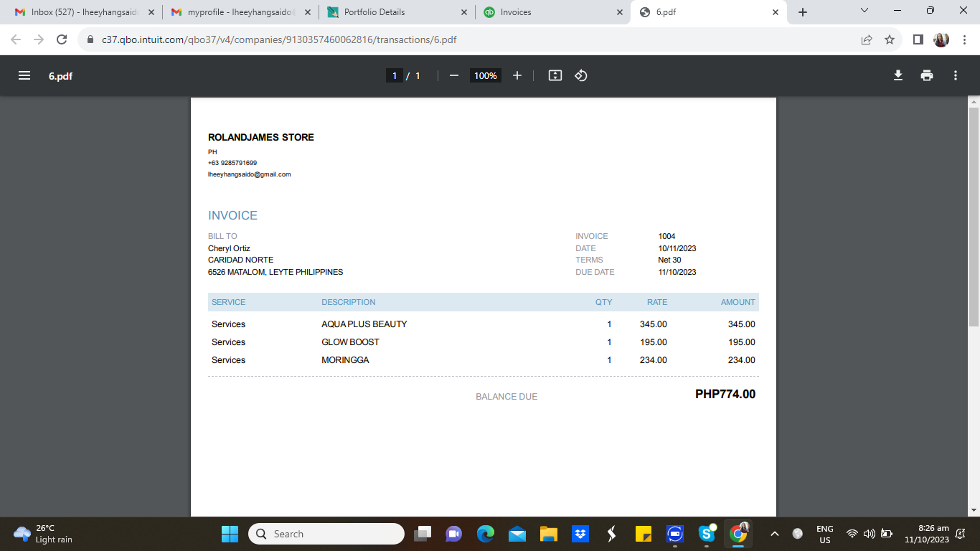Click the email lheeyhangsaido@gmail.com in invoice
The width and height of the screenshot is (980, 551).
coord(250,174)
